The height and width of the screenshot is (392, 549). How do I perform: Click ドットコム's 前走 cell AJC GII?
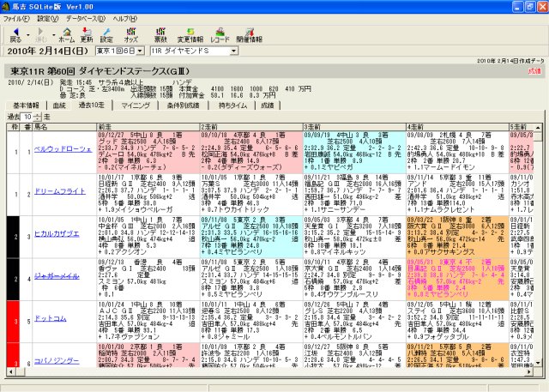point(148,322)
